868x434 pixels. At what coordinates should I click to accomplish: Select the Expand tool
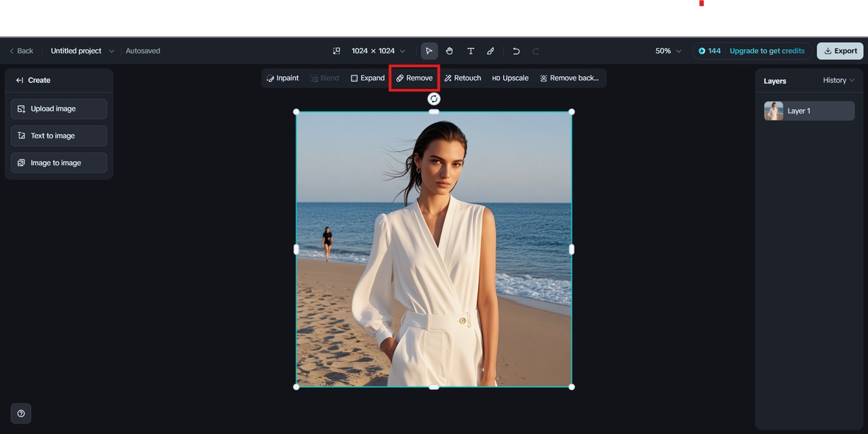coord(368,78)
